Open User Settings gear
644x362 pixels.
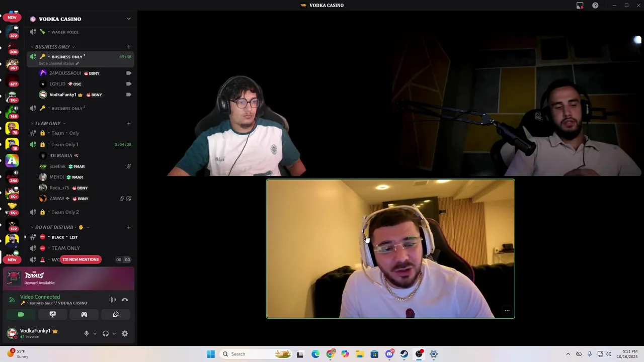125,333
